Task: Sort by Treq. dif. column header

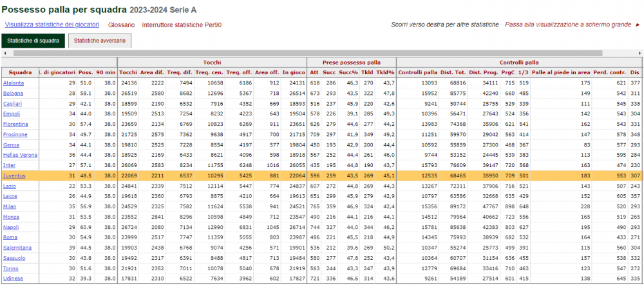Action: click(180, 72)
